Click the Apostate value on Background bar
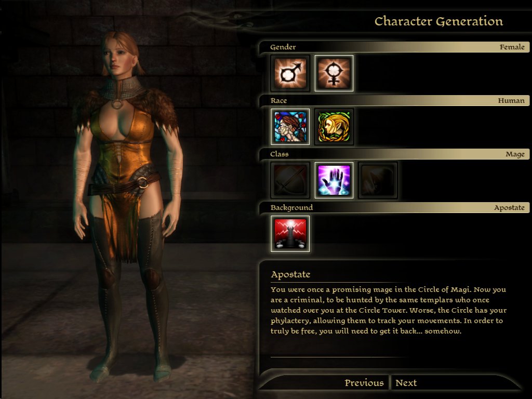 (x=509, y=208)
